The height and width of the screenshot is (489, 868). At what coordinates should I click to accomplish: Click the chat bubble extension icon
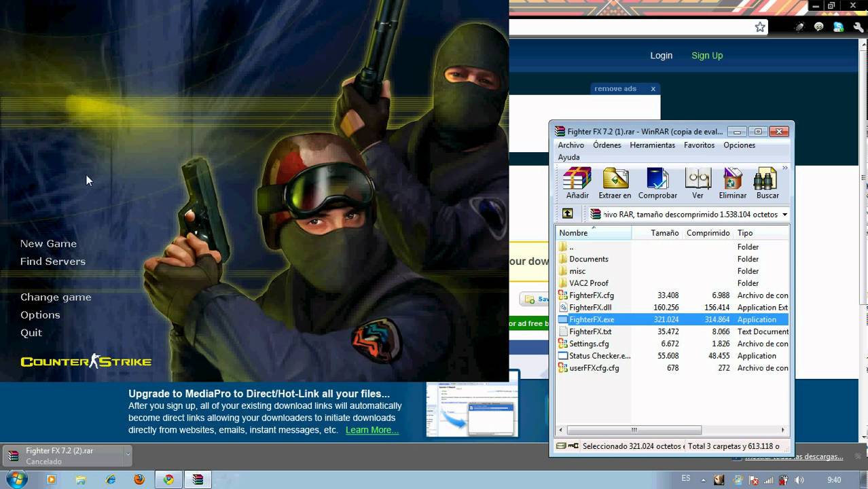click(819, 27)
